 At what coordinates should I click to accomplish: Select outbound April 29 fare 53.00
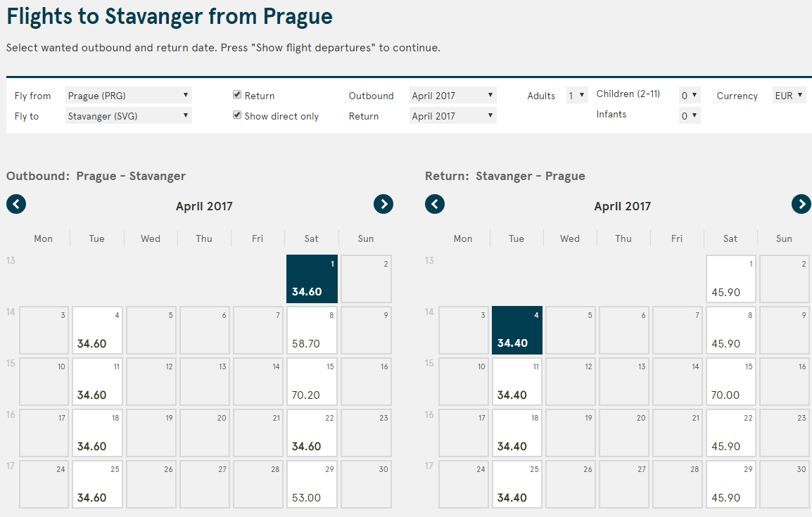click(x=312, y=484)
